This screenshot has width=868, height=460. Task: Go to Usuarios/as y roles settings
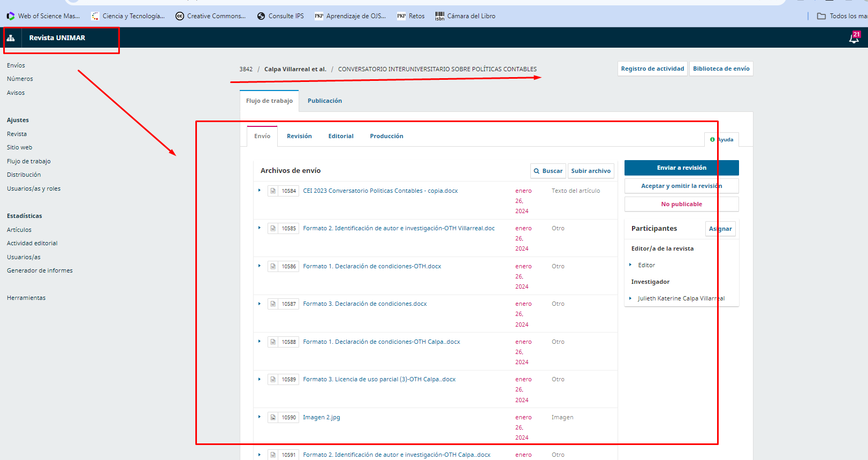[x=34, y=188]
